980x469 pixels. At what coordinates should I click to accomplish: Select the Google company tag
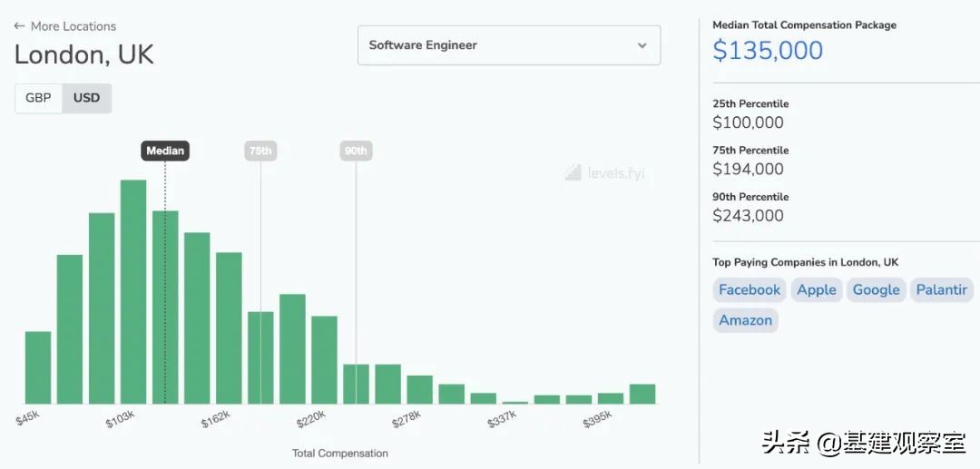(x=876, y=290)
